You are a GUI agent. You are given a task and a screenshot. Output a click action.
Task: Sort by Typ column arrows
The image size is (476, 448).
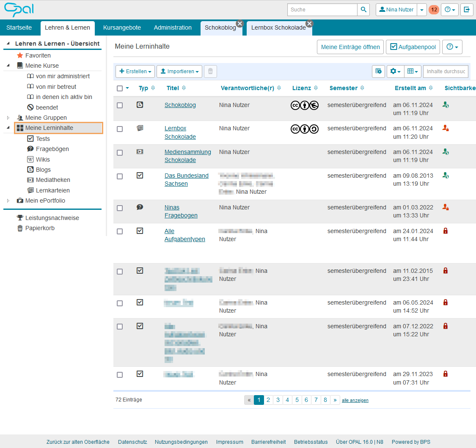click(x=153, y=88)
